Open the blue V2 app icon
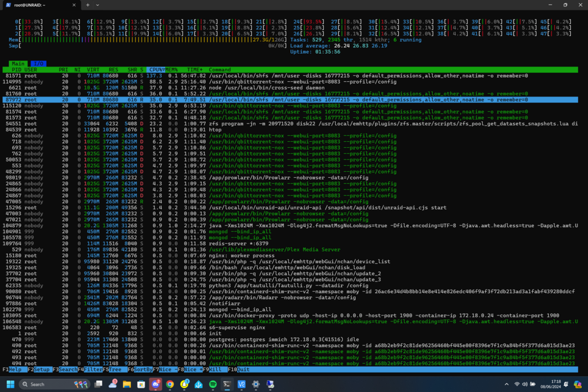Image resolution: width=588 pixels, height=392 pixels. point(241,384)
